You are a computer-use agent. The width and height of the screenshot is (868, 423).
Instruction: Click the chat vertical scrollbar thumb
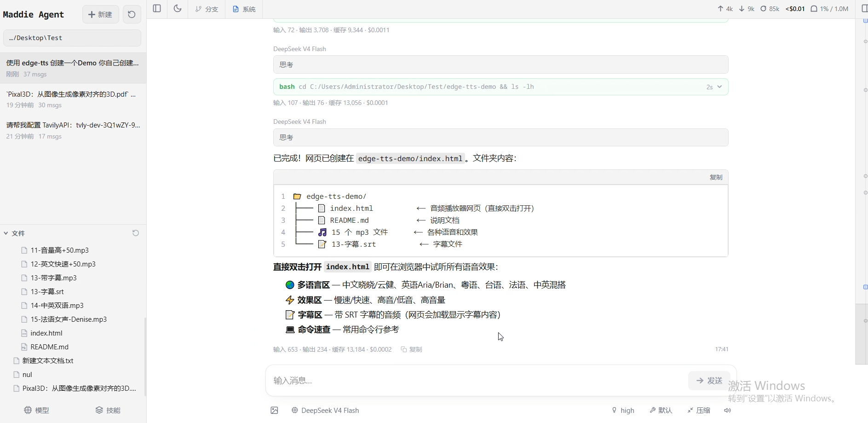coord(862,334)
